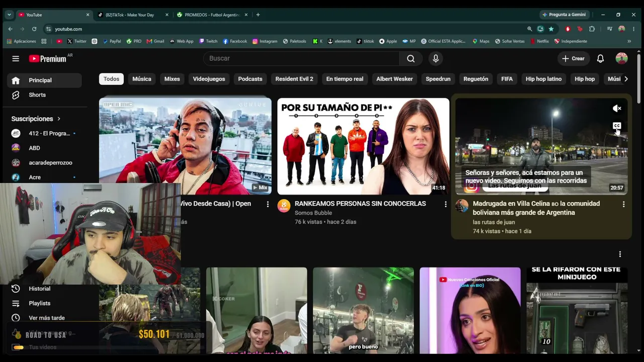Open options menu for the Open Mic video

click(x=268, y=204)
